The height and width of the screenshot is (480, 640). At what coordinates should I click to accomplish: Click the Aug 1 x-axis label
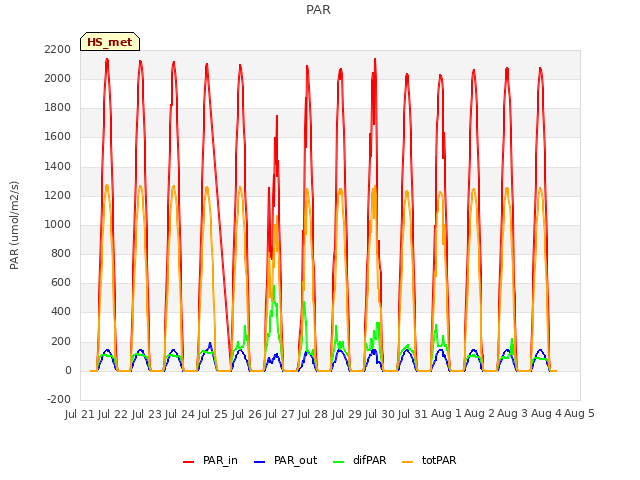click(446, 414)
